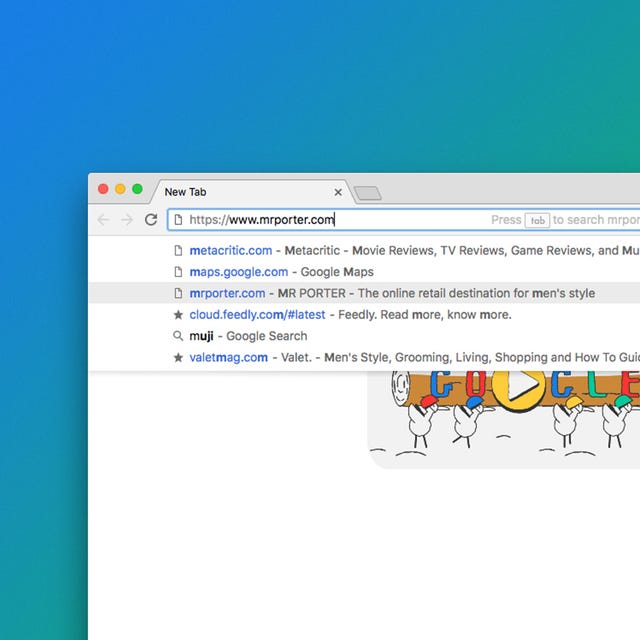Select the New Tab tab
Viewport: 640px width, 640px height.
click(x=251, y=192)
